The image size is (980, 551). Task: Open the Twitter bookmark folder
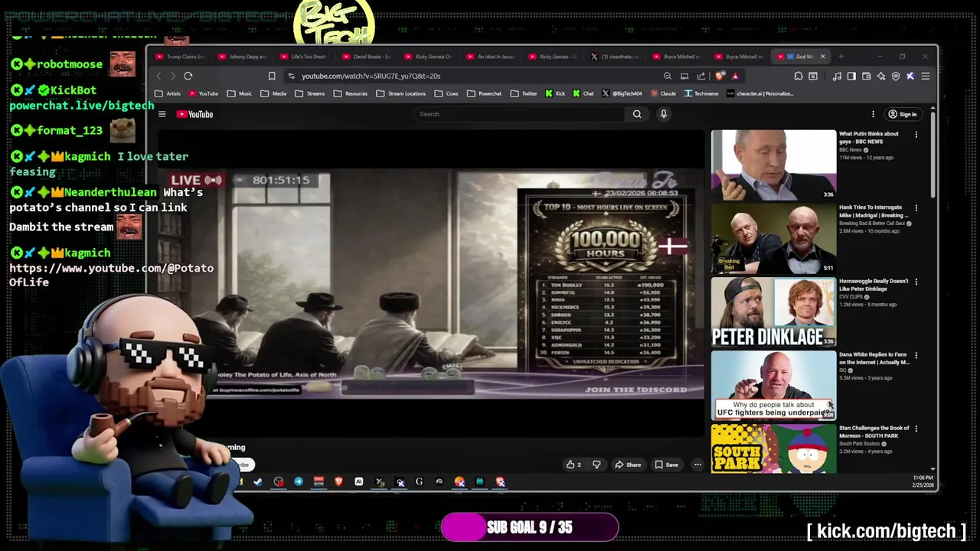click(524, 93)
